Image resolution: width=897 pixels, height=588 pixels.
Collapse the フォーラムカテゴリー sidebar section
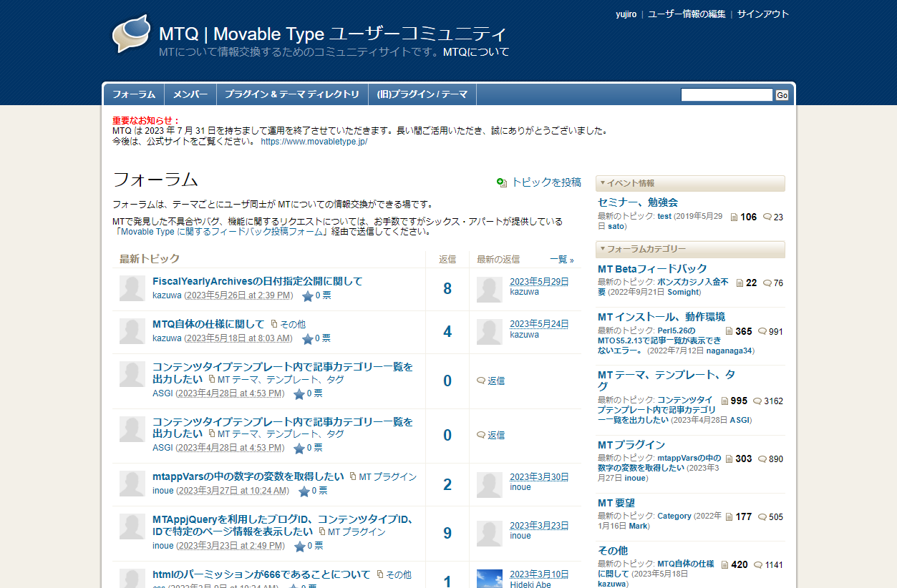point(603,249)
